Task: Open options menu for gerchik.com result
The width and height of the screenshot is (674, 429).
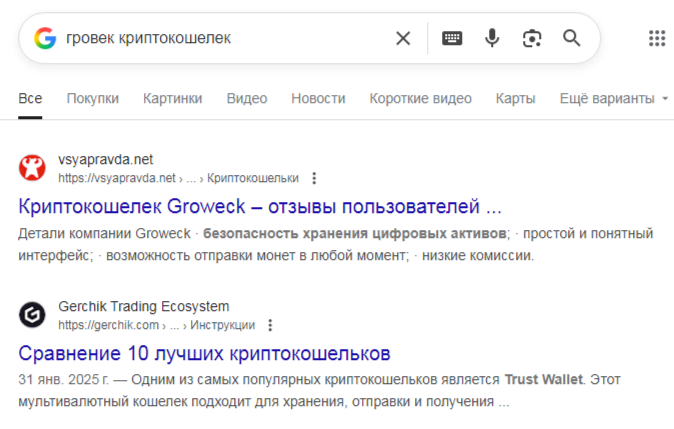Action: (x=270, y=325)
